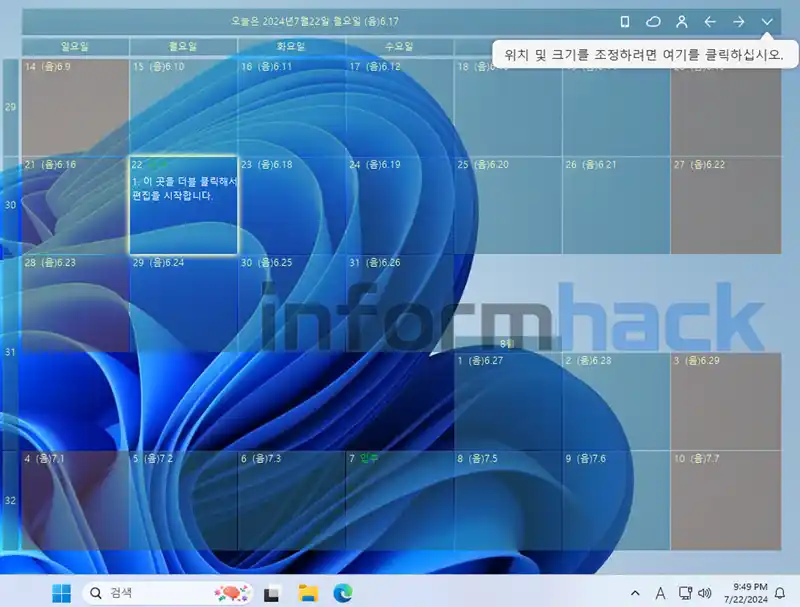The image size is (800, 607).
Task: Open notifications via the bell icon
Action: (780, 593)
